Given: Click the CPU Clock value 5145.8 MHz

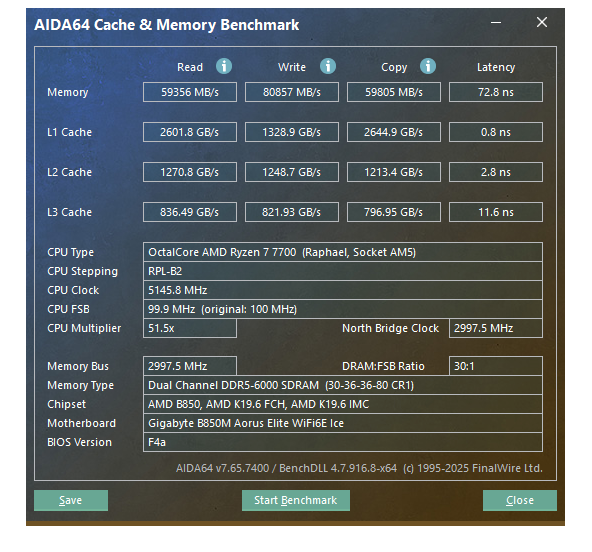Looking at the screenshot, I should click(x=343, y=290).
